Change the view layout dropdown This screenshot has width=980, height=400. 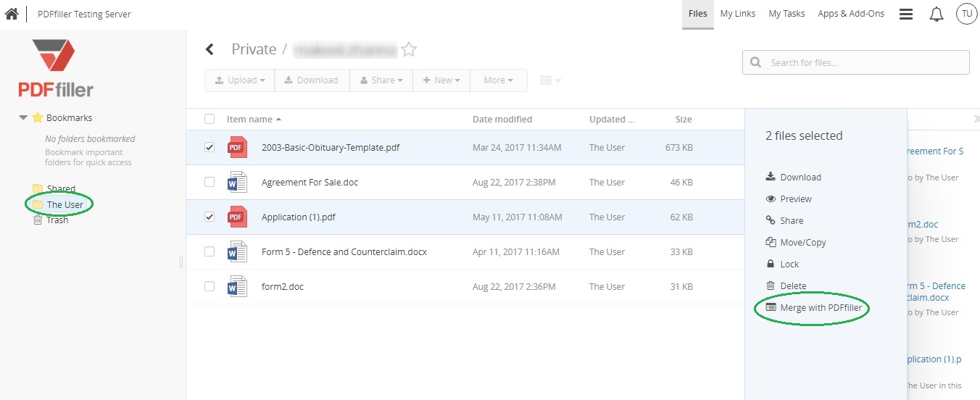[551, 80]
